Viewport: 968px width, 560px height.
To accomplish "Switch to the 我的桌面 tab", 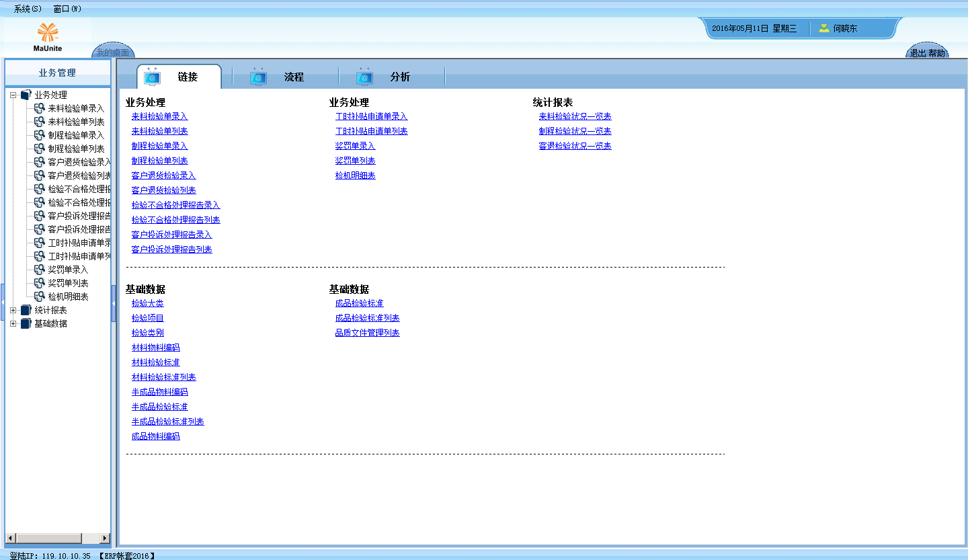I will [113, 52].
